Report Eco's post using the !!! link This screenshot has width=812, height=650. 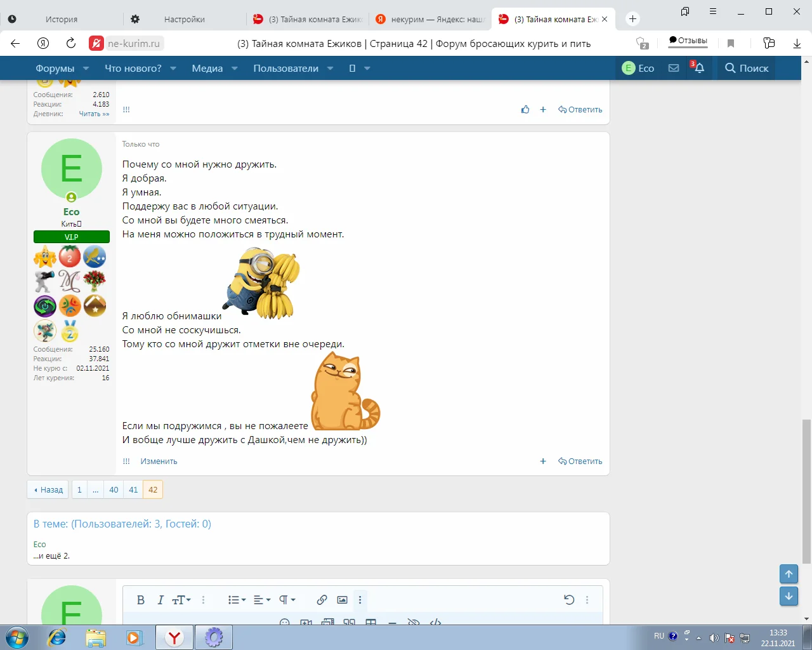point(126,461)
